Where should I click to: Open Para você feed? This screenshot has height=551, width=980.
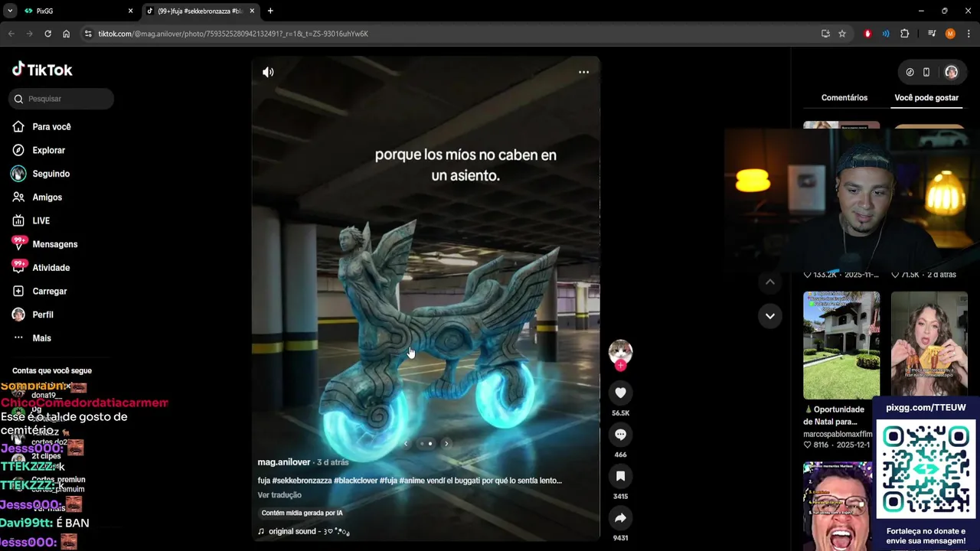[51, 127]
